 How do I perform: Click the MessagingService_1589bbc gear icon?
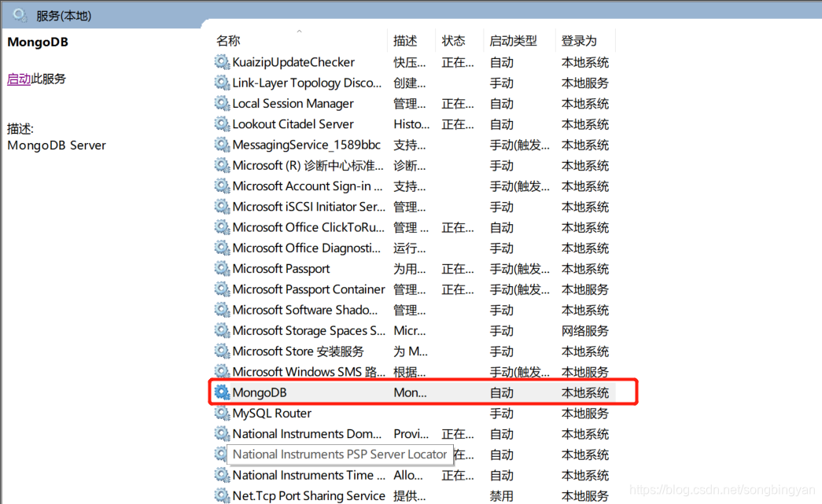[x=223, y=145]
